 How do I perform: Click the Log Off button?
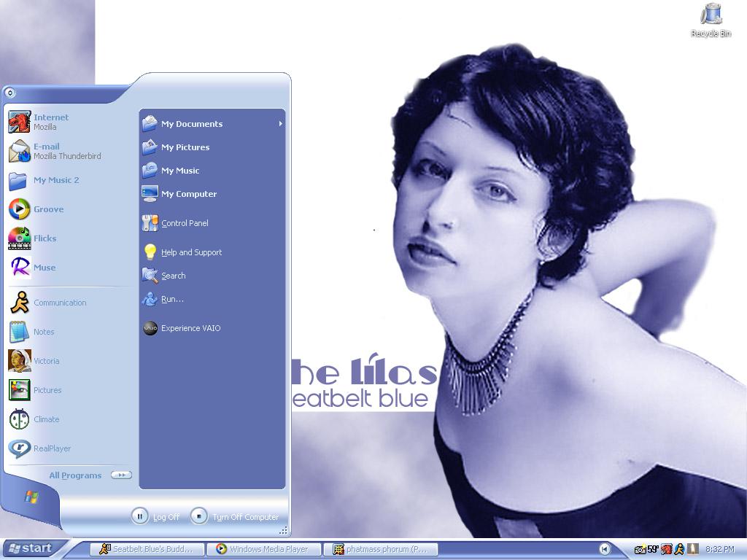(x=155, y=517)
